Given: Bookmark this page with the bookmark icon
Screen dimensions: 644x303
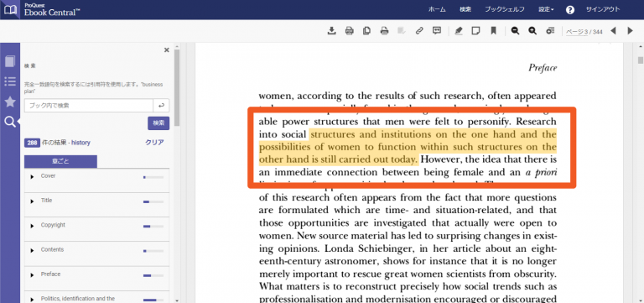Looking at the screenshot, I should 493,31.
